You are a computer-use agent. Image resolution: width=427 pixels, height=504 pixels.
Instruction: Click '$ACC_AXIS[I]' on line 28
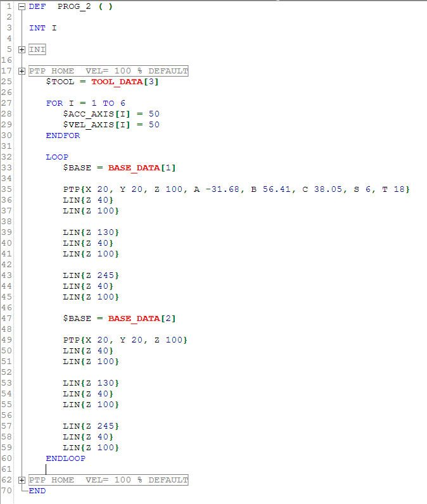tap(96, 114)
